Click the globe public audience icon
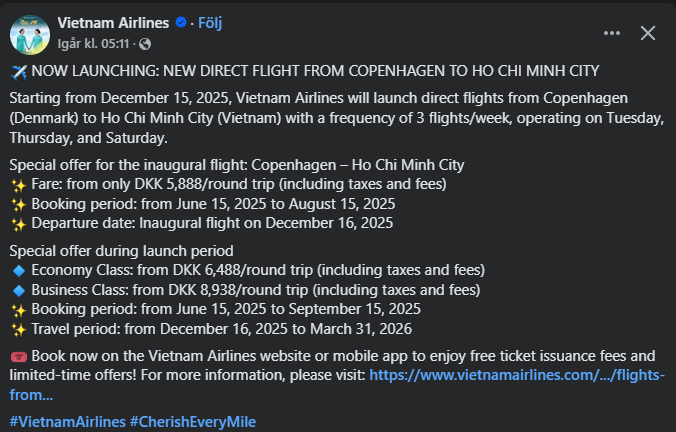Viewport: 676px width, 432px height. (146, 44)
